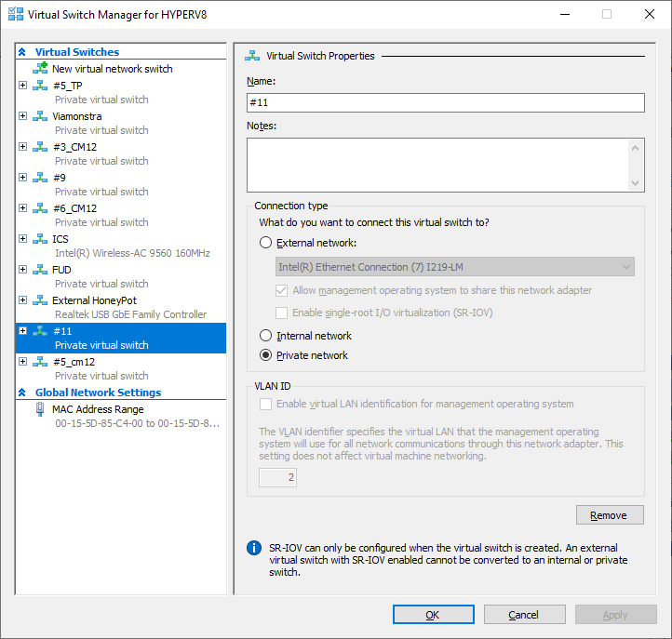This screenshot has width=672, height=639.
Task: Click the Virtual Switch Manager title bar icon
Action: 16,14
